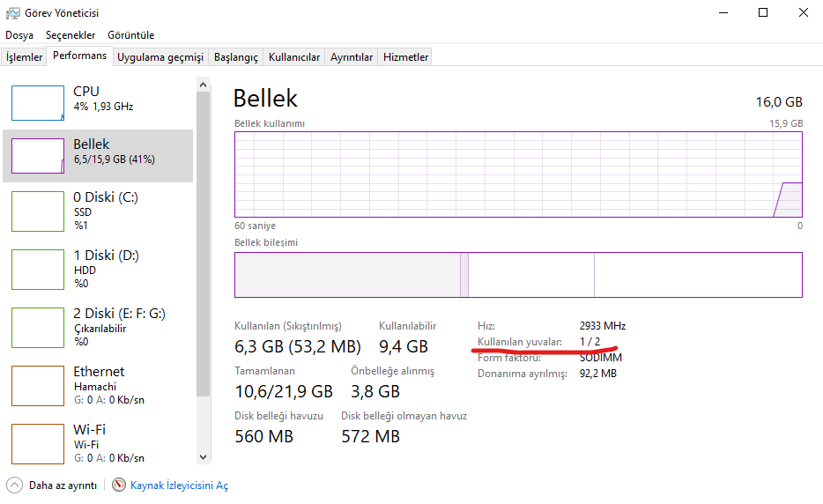
Task: Open the 0 Diski (C:) SSD graph
Action: [x=38, y=211]
